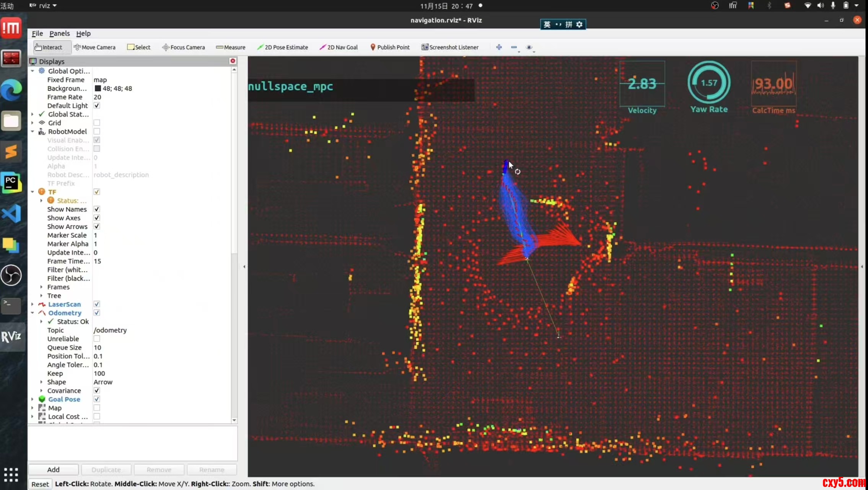Disable the LaserScan display checkbox
The image size is (868, 490).
point(97,304)
